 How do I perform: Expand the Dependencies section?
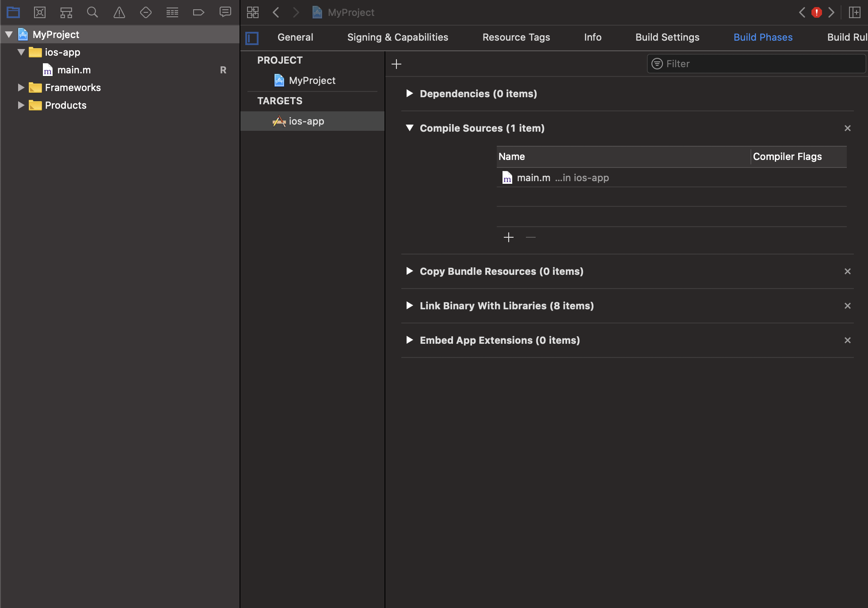(x=409, y=93)
